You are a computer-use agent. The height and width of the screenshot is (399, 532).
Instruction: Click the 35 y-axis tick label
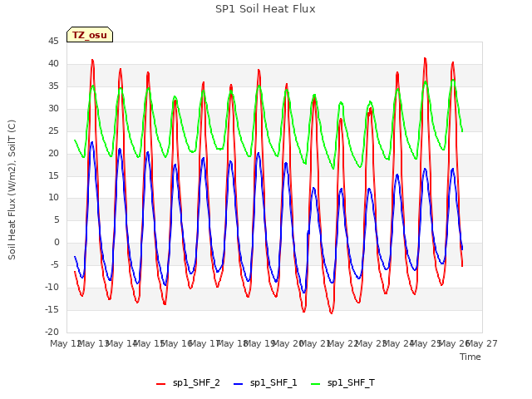(x=53, y=86)
